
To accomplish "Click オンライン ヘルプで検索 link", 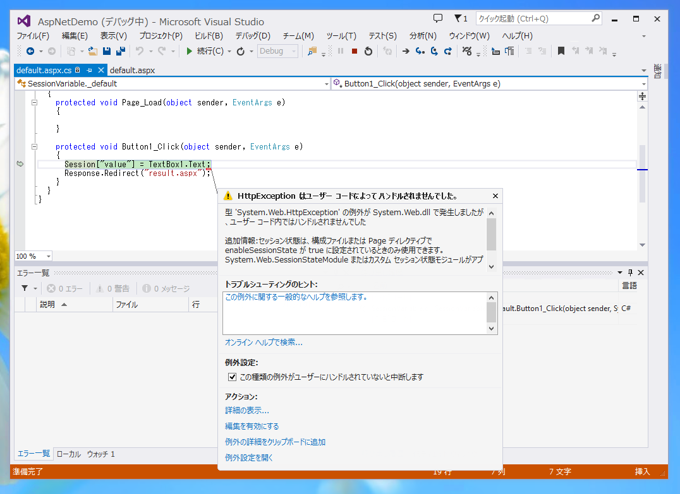I will [x=264, y=343].
